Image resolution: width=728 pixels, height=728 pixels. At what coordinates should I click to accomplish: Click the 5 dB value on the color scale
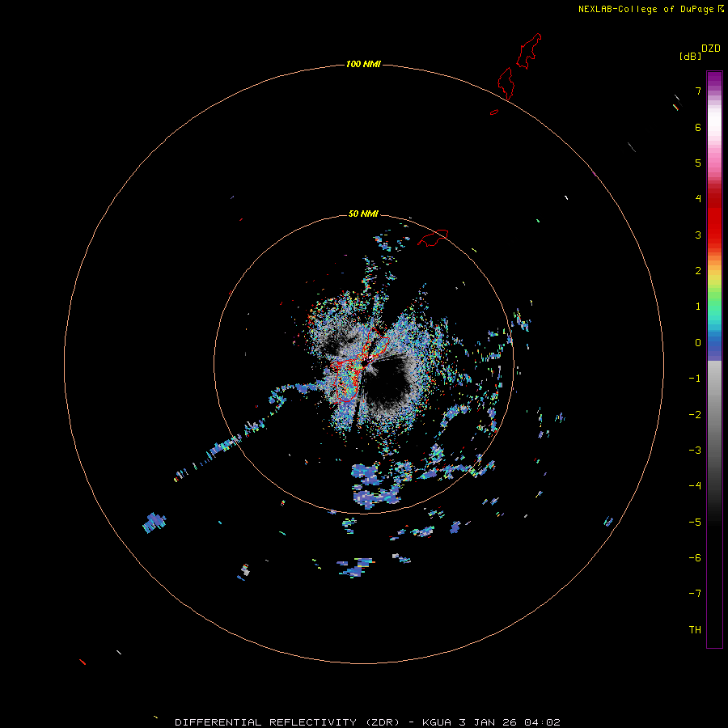[698, 163]
